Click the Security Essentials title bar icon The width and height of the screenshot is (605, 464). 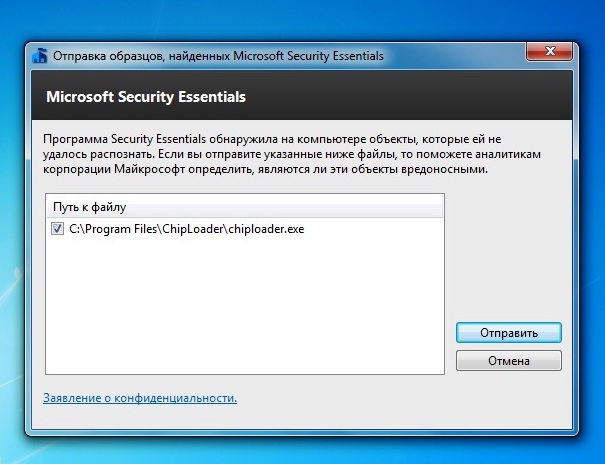coord(39,56)
